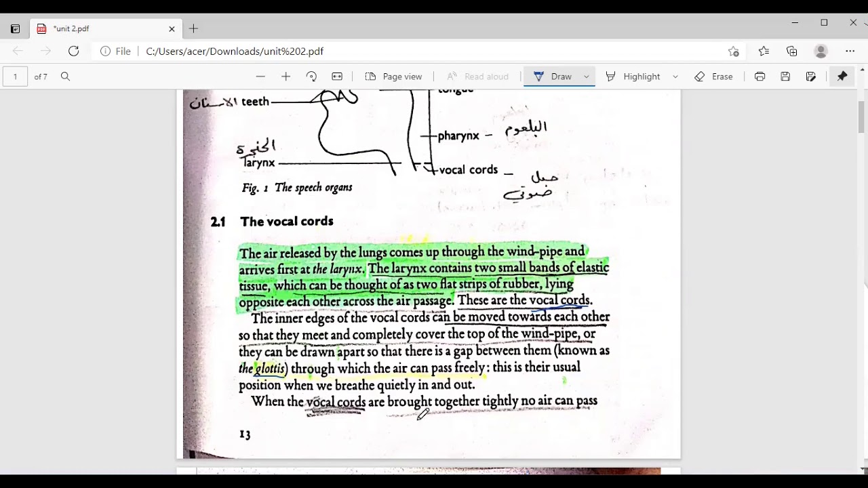This screenshot has width=868, height=488.
Task: Click the address bar file path
Action: pos(235,51)
